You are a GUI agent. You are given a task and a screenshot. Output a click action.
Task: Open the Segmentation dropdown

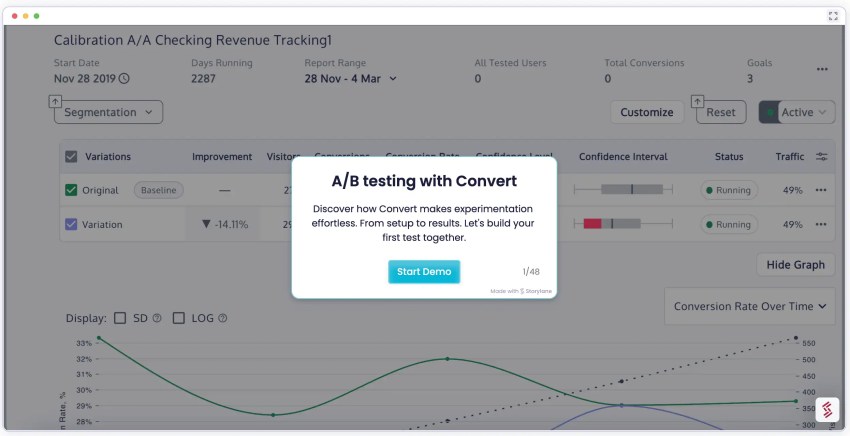coord(108,112)
